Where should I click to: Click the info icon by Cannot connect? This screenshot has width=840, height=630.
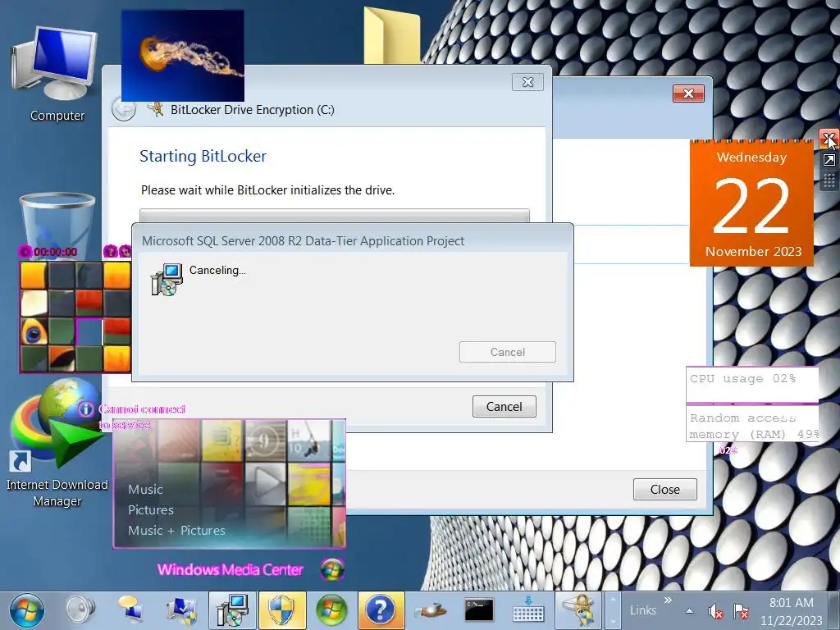coord(85,409)
